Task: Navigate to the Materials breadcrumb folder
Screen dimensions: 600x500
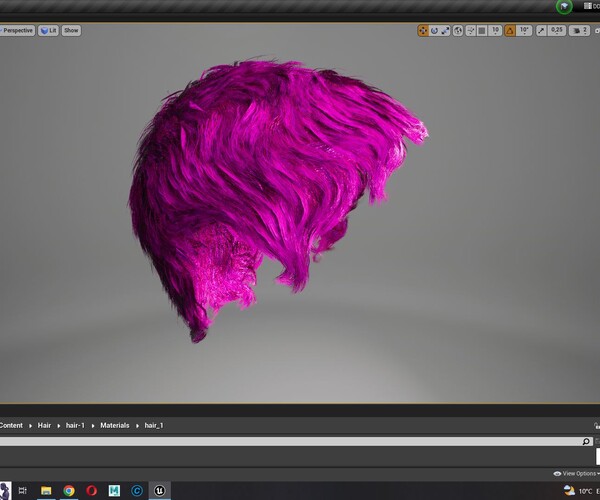Action: [x=114, y=425]
